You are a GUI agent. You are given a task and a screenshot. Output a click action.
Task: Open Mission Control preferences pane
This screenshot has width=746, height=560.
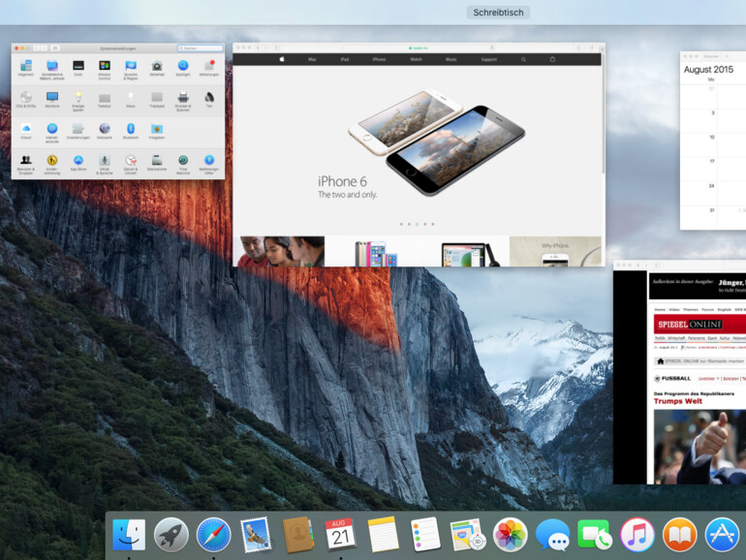coord(105,69)
